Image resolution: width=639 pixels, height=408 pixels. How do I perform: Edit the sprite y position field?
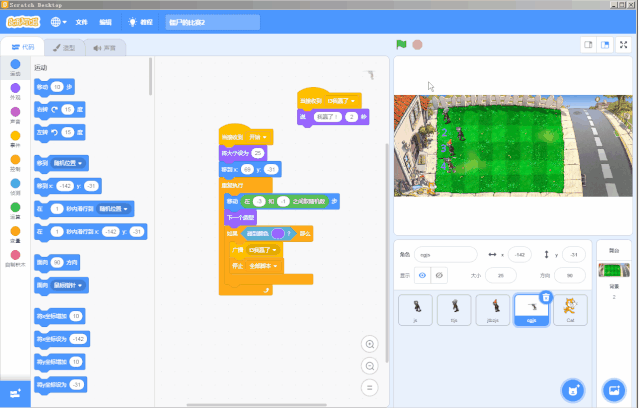(574, 255)
